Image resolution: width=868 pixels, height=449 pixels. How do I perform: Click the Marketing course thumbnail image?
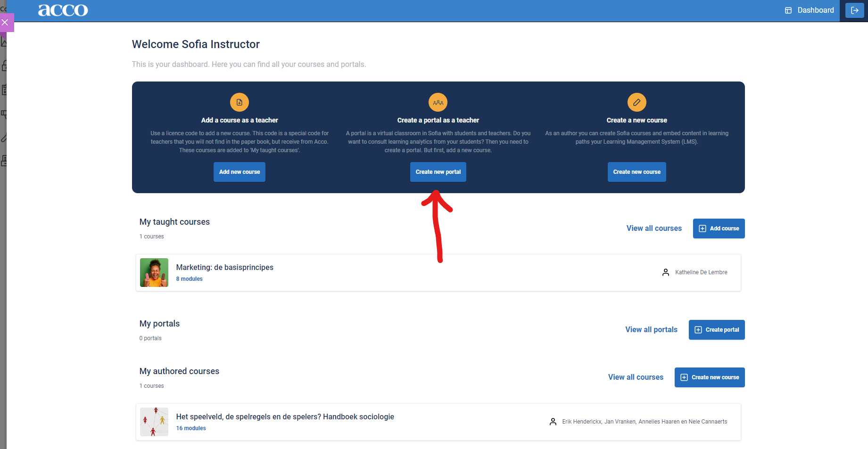point(154,273)
